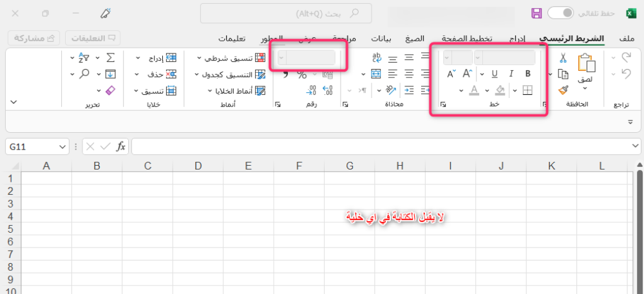Switch to the الصيغ (Formulas) tab

pyautogui.click(x=415, y=39)
